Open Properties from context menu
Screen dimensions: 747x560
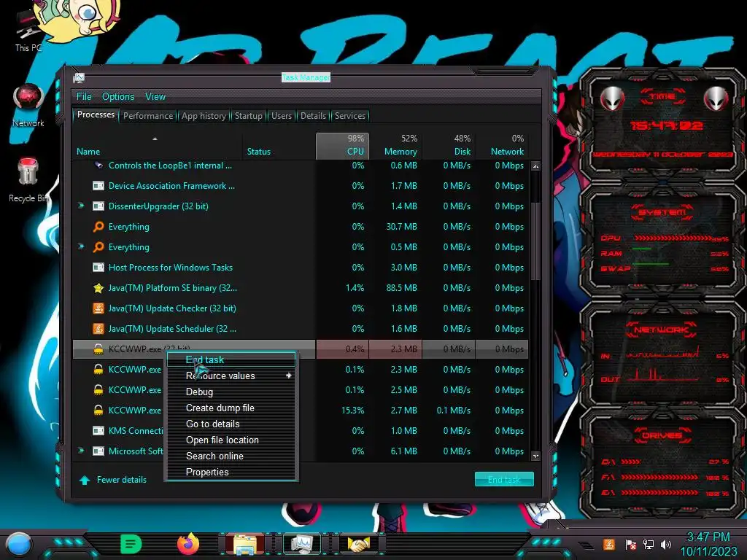click(231, 472)
